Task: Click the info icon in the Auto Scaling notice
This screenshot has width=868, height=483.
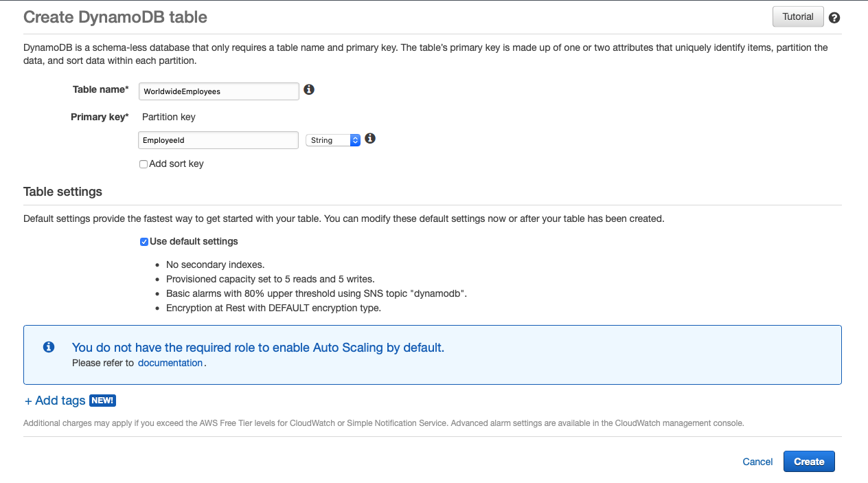Action: pyautogui.click(x=49, y=347)
